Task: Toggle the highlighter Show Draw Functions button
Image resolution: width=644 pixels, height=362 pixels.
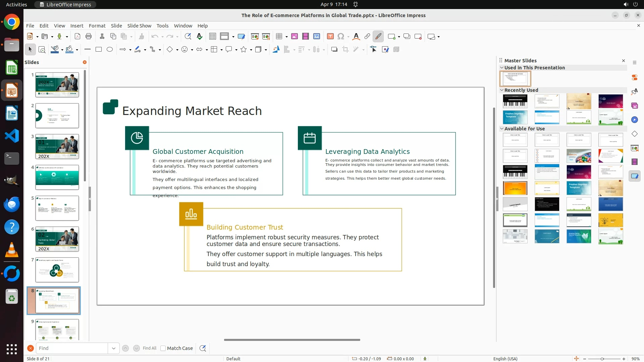Action: click(x=378, y=36)
